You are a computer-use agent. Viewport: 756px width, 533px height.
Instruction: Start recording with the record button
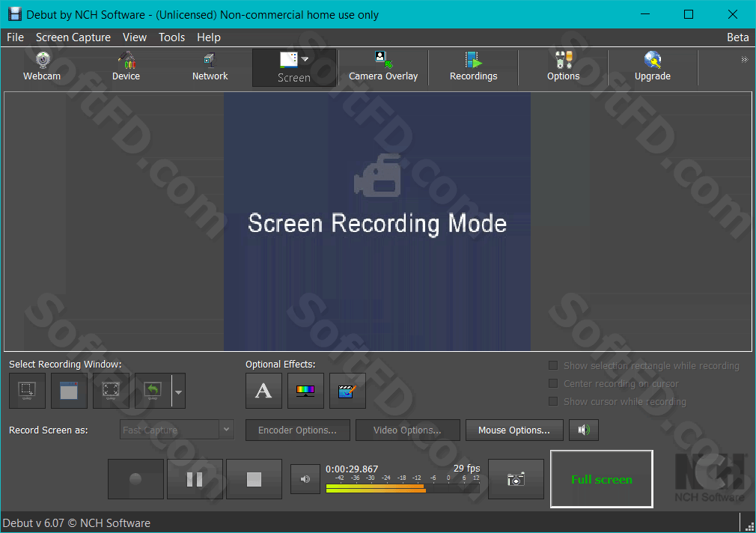coord(136,479)
